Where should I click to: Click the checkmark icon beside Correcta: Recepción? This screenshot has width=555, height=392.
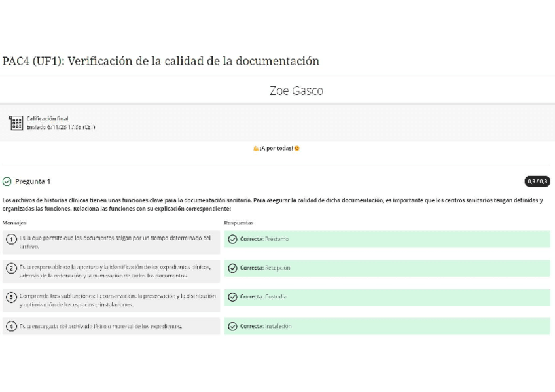coord(232,268)
